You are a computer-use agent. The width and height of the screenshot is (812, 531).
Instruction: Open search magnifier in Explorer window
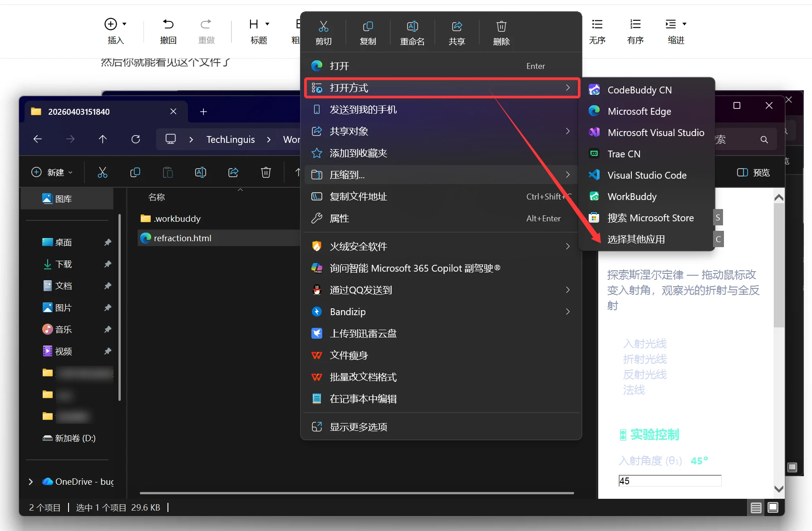[x=764, y=140]
